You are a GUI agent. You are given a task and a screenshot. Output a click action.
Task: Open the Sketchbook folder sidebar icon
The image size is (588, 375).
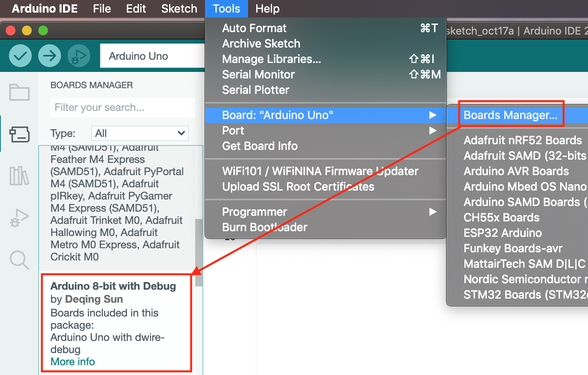20,92
